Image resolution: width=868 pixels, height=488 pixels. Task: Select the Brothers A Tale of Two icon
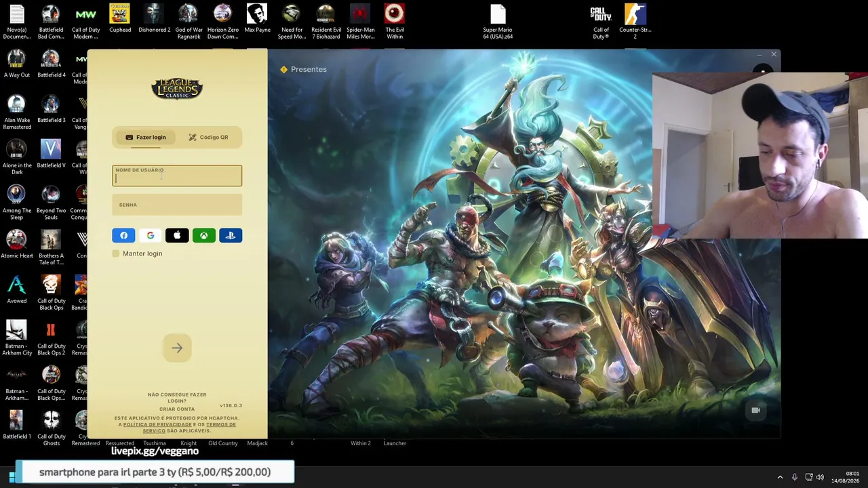click(51, 248)
